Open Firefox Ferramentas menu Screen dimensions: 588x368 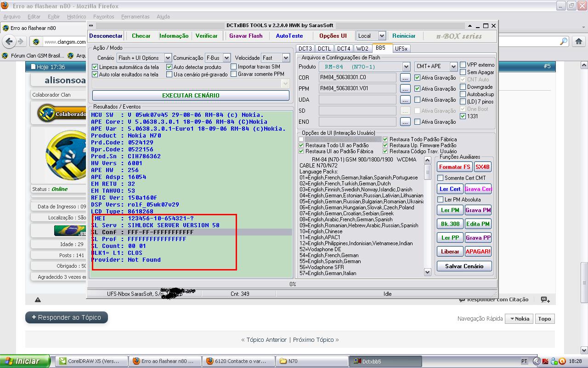pos(135,17)
